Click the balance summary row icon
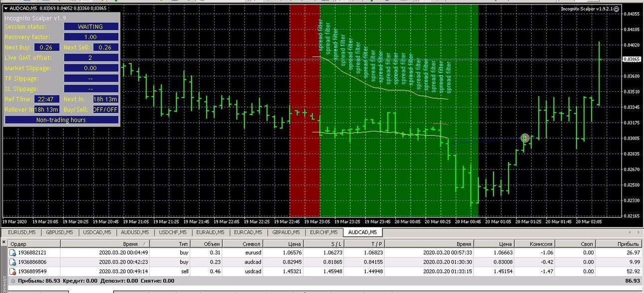Viewport: 644px width, 293px height. click(x=12, y=281)
